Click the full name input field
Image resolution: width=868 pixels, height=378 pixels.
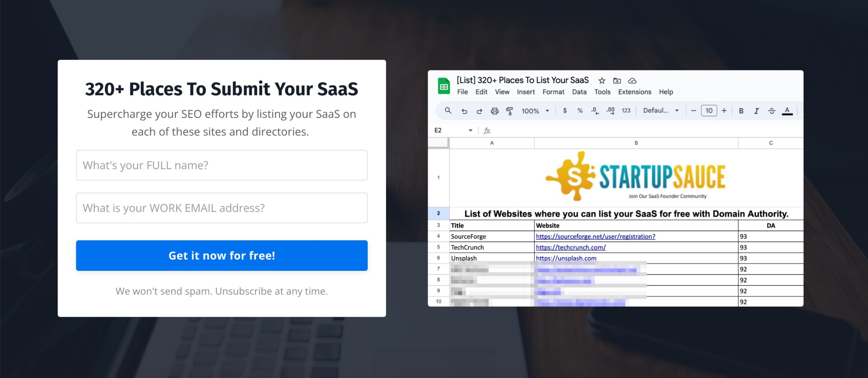pyautogui.click(x=222, y=165)
